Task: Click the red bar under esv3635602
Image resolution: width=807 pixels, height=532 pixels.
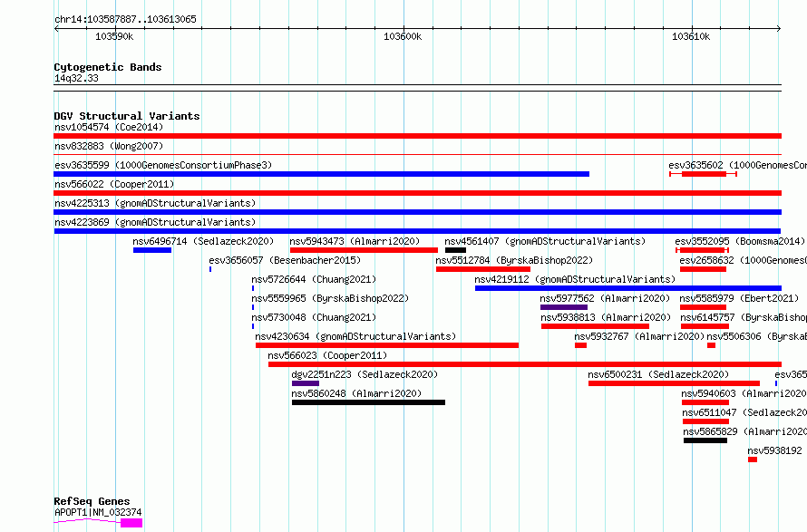Action: (x=704, y=174)
